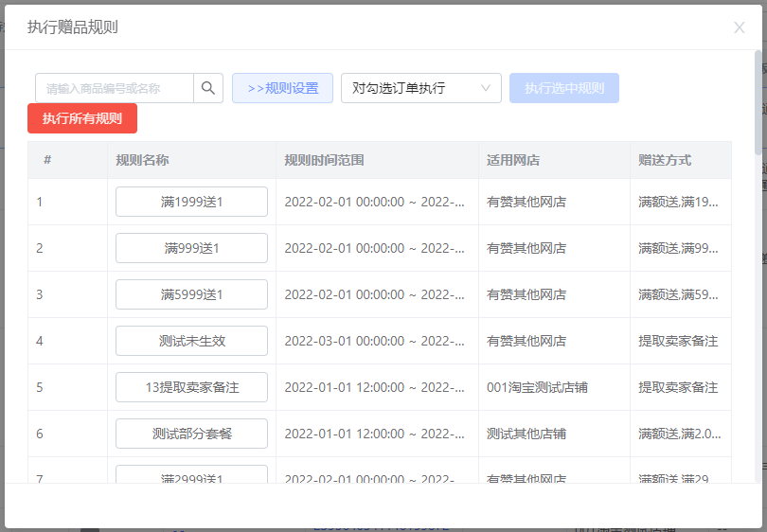Viewport: 767px width, 532px height.
Task: Open >>规则设置 settings
Action: coord(283,88)
